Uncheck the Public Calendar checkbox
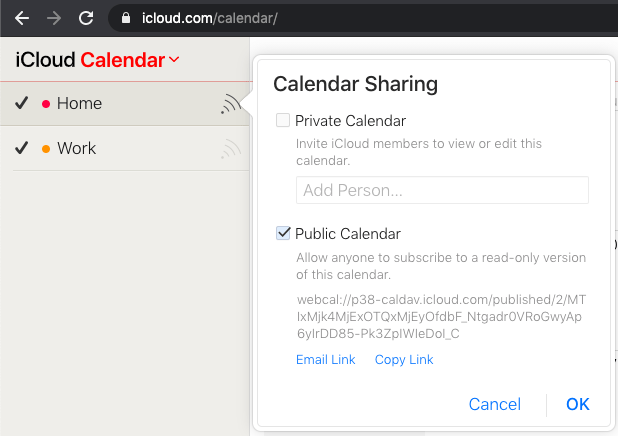 click(283, 234)
